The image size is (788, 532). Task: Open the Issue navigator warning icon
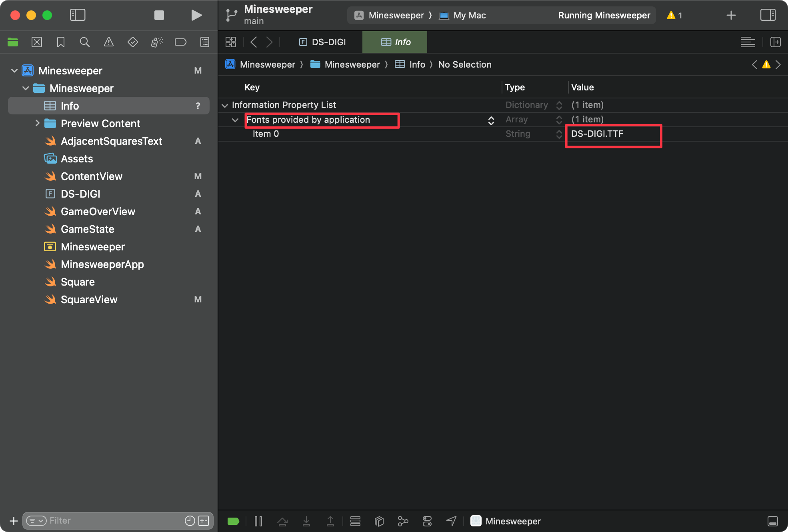(108, 42)
